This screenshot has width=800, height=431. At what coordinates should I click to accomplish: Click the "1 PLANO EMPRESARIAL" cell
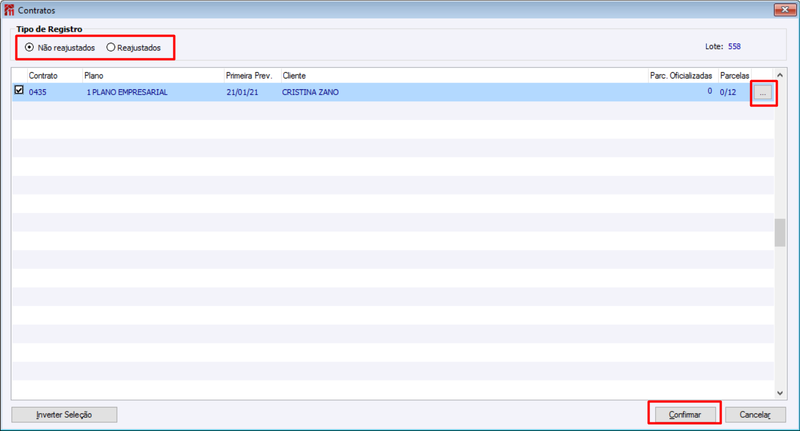click(x=127, y=92)
